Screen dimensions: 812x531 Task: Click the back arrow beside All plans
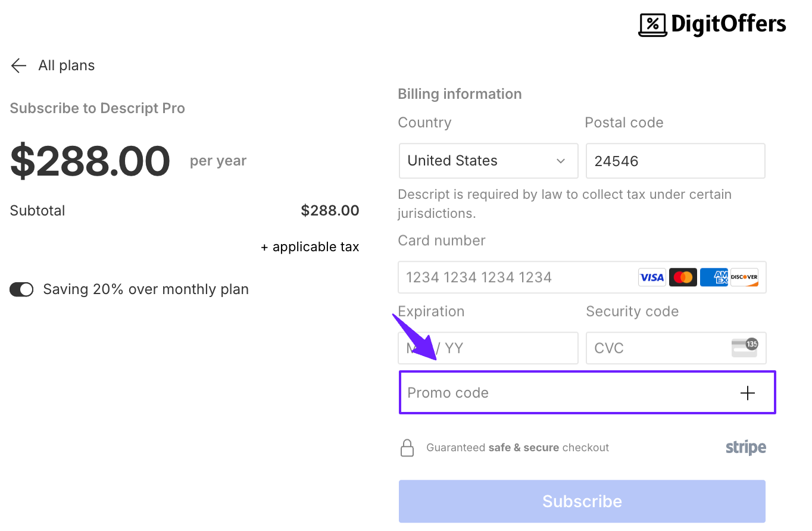19,65
